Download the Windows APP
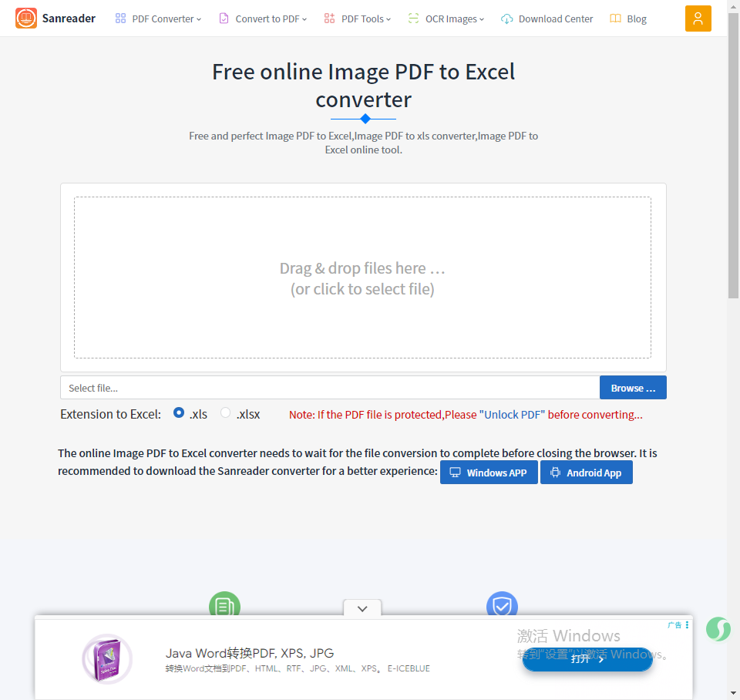The height and width of the screenshot is (700, 740). pos(489,473)
